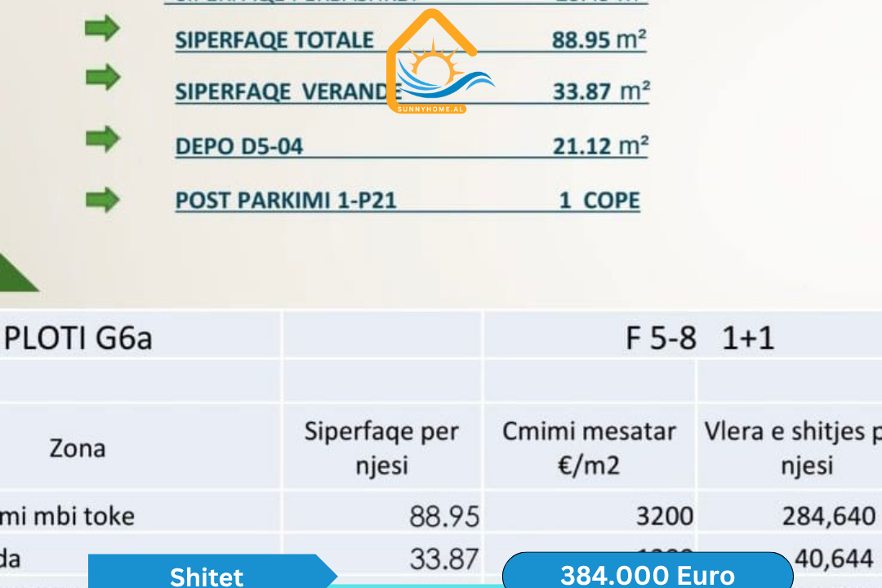882x588 pixels.
Task: Click the Siperfaqe per njesi column header
Action: 381,448
